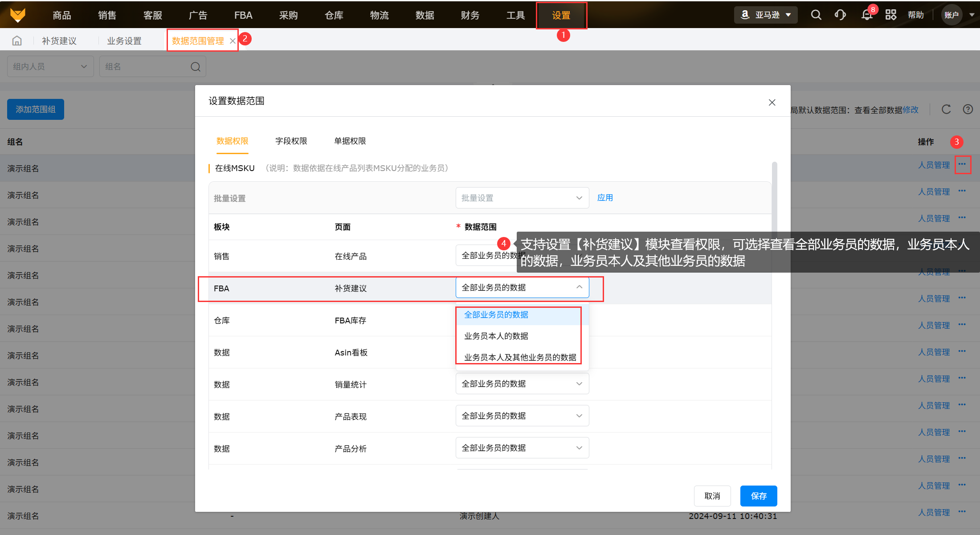The width and height of the screenshot is (980, 535).
Task: Click the refresh icon beside 修改
Action: pos(946,110)
